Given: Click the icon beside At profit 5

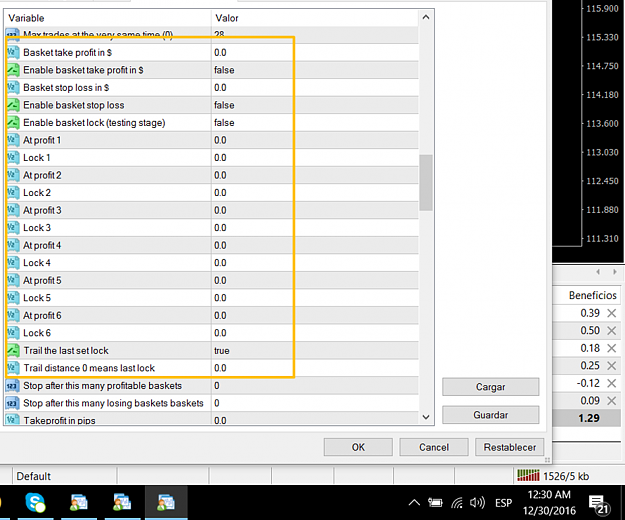Looking at the screenshot, I should pyautogui.click(x=13, y=280).
